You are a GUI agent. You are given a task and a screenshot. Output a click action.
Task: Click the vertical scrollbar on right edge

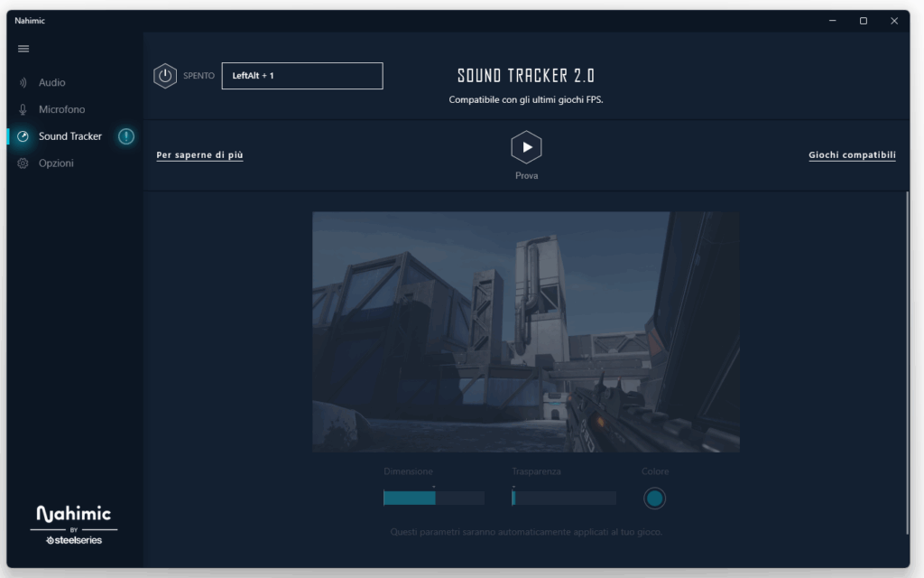907,363
